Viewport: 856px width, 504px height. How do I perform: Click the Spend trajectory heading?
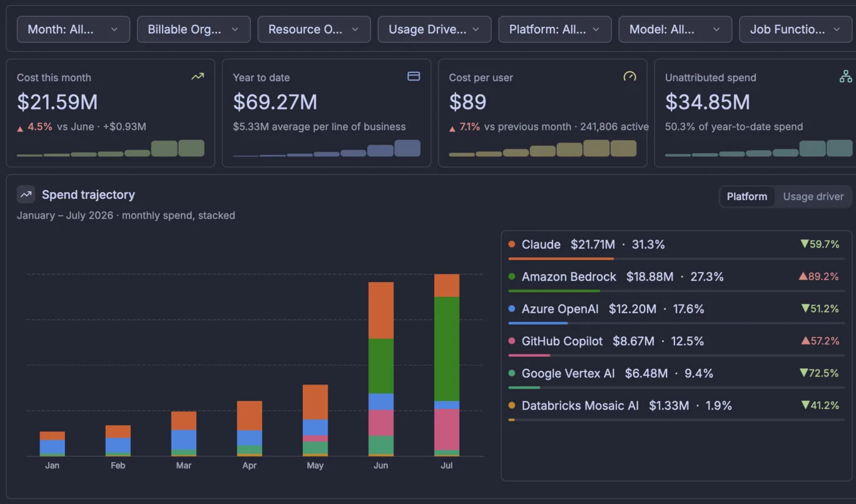click(x=88, y=194)
